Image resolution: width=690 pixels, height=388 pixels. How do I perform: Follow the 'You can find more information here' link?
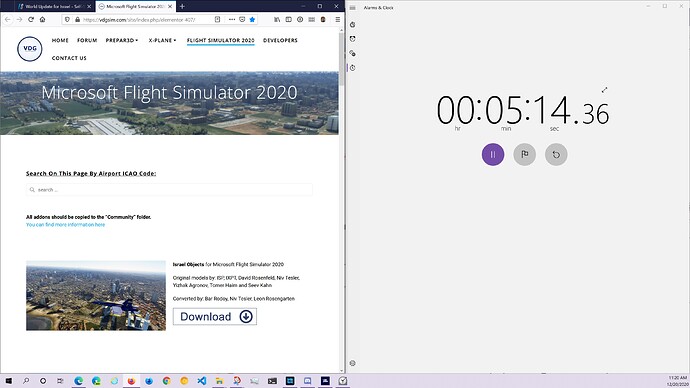65,224
